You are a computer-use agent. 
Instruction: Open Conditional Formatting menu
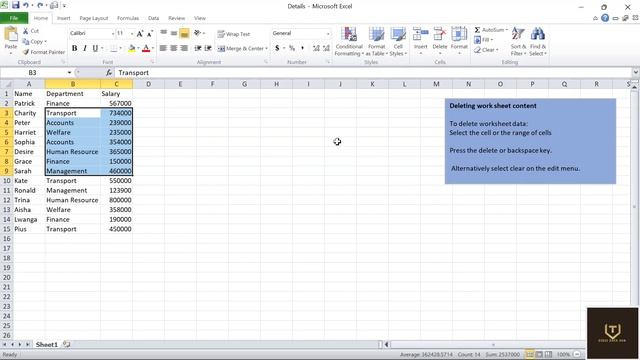point(349,42)
